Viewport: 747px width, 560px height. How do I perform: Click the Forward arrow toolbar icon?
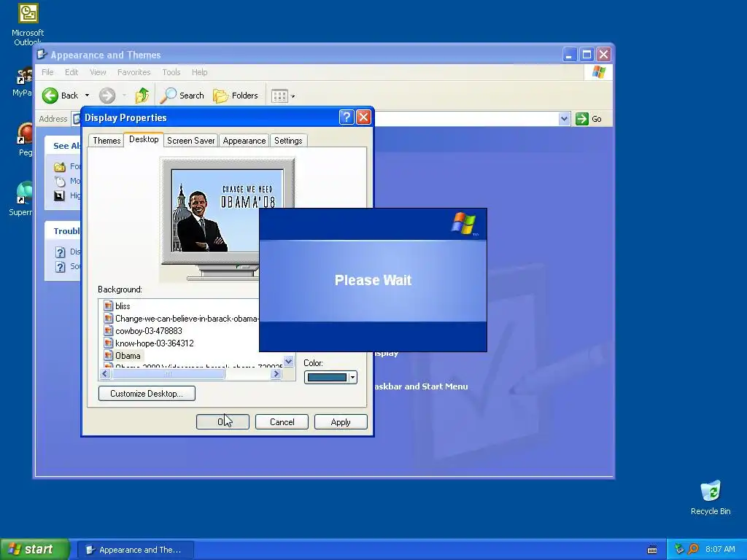[107, 96]
